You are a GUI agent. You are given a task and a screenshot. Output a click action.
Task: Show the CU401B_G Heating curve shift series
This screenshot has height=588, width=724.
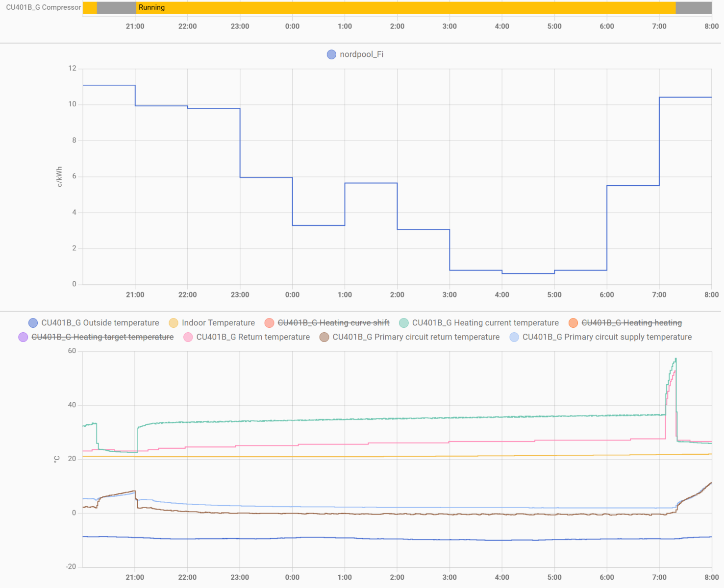coord(333,323)
